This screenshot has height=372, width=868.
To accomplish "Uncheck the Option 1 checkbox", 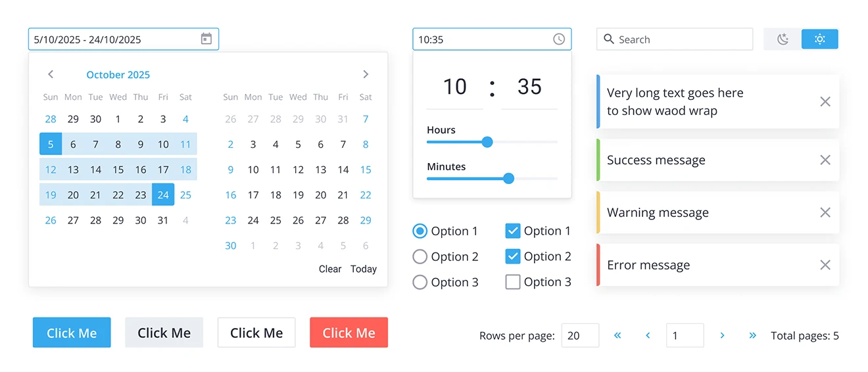I will 512,231.
